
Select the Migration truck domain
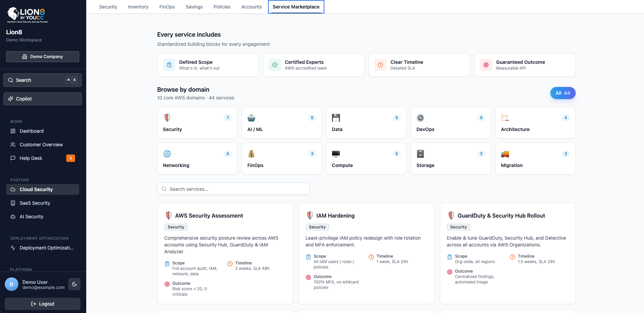pos(535,159)
